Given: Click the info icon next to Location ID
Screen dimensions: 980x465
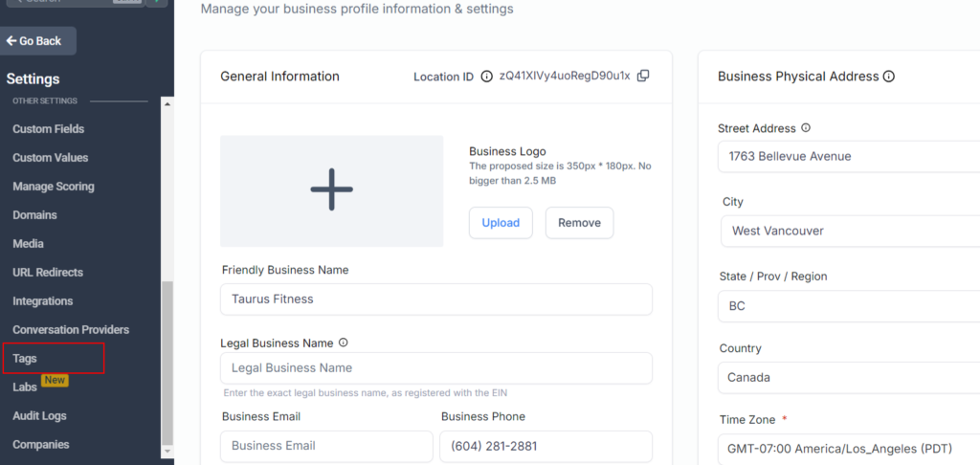Looking at the screenshot, I should [486, 77].
